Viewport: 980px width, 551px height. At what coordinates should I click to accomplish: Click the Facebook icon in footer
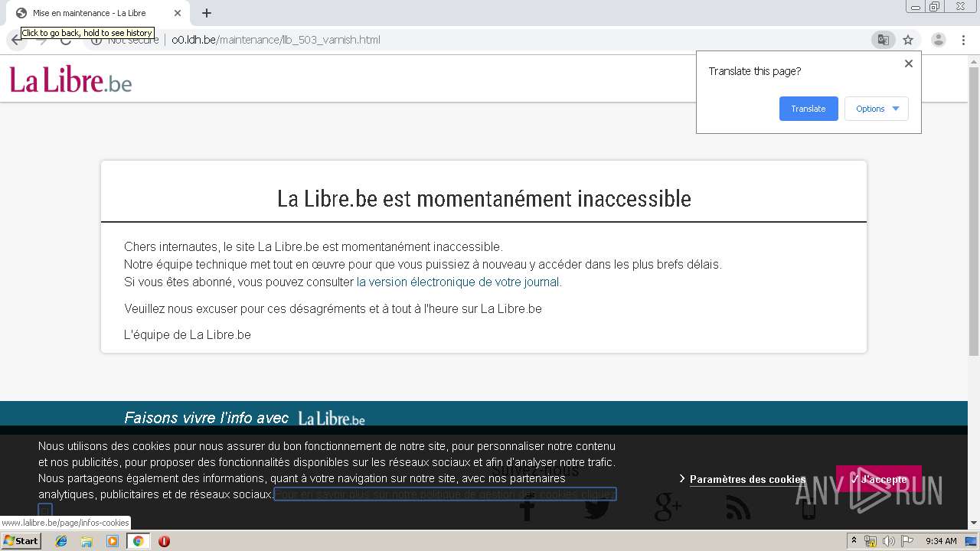(x=527, y=507)
